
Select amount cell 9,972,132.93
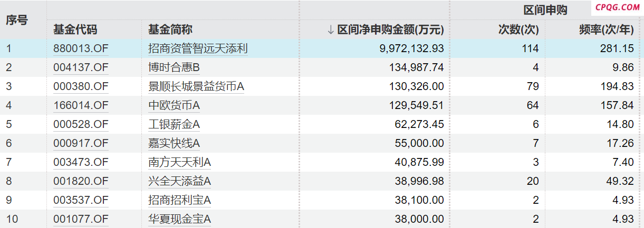pyautogui.click(x=411, y=48)
